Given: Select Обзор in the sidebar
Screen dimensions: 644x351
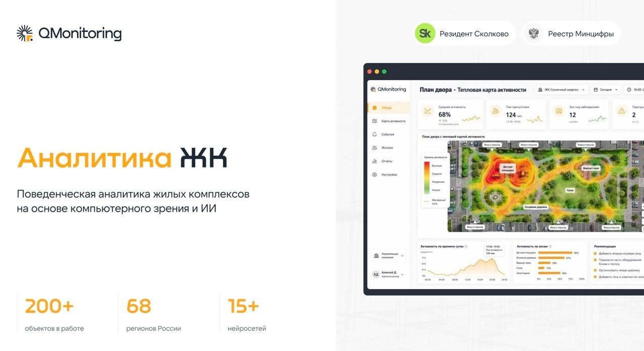Looking at the screenshot, I should tap(388, 108).
